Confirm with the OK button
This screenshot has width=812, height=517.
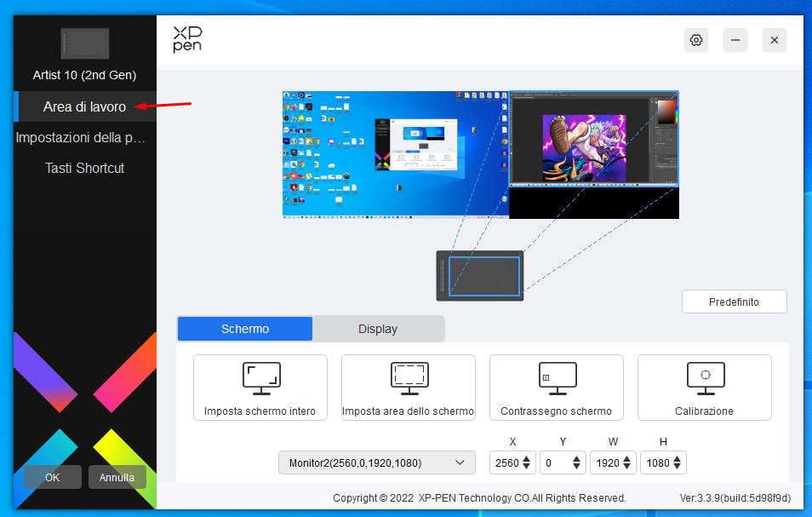click(53, 477)
